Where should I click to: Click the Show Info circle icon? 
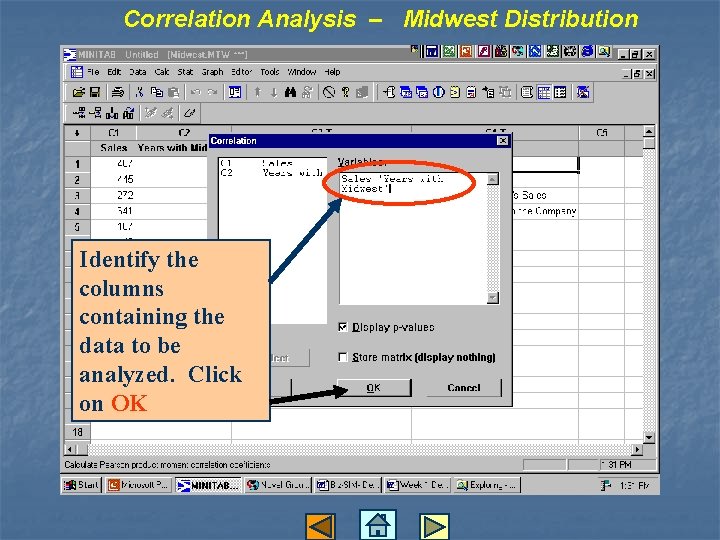[x=439, y=92]
